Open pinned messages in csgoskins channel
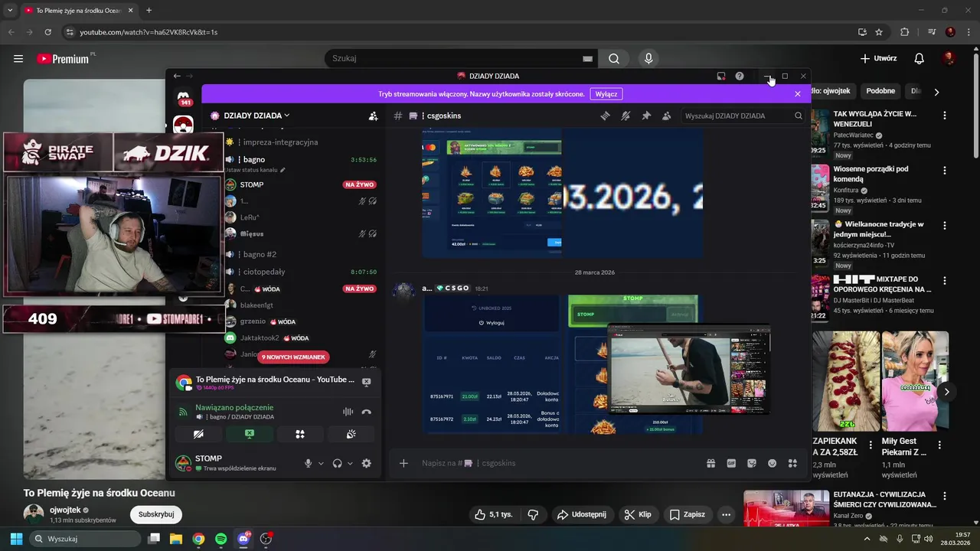Viewport: 980px width, 551px height. [x=646, y=116]
